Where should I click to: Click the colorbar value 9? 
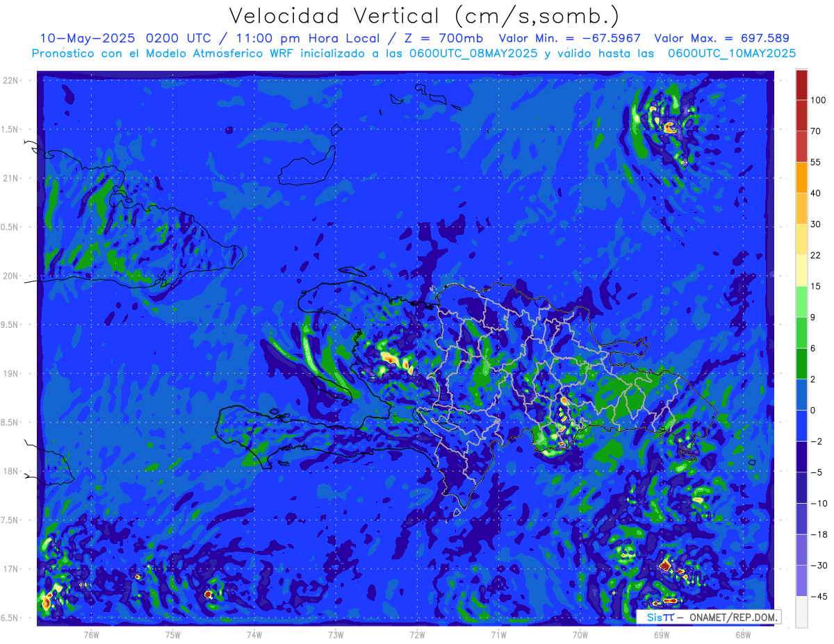pos(813,317)
